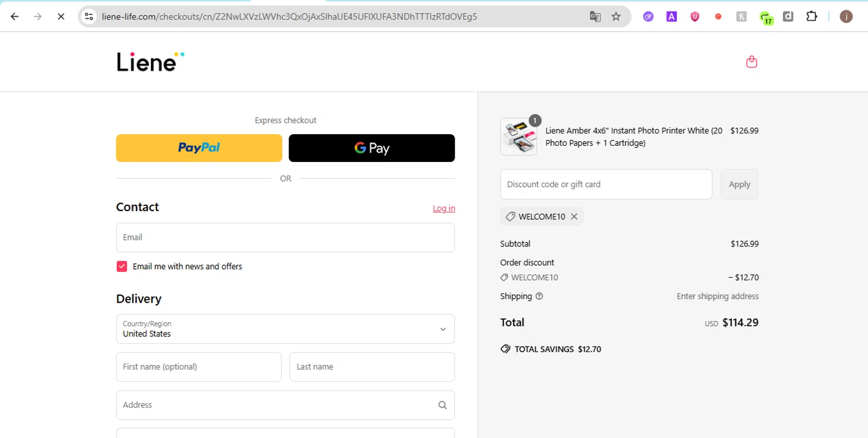Bookmark this page with the star icon

pos(616,17)
